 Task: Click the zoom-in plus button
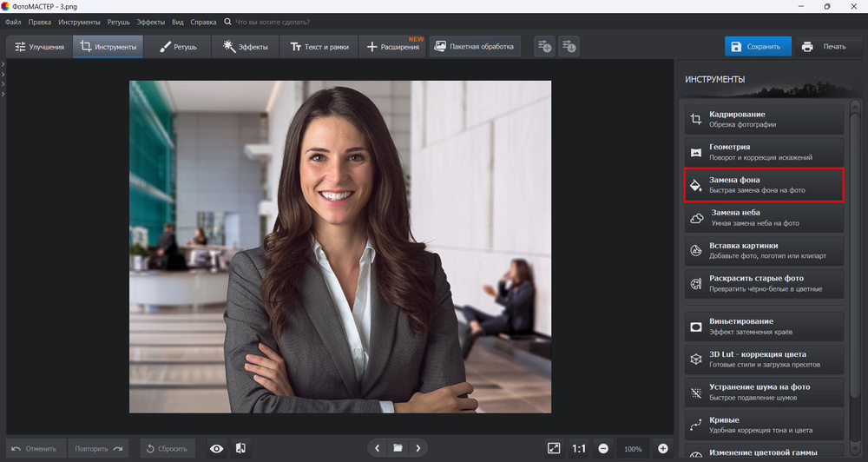[663, 448]
